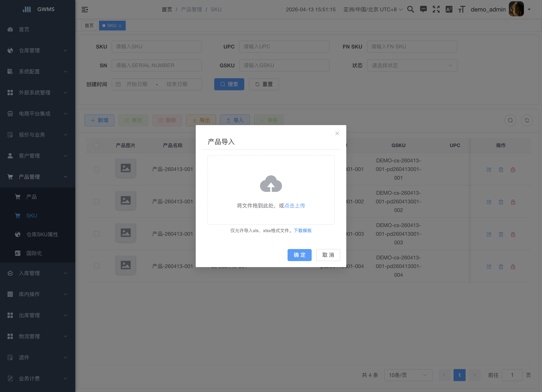
Task: Click the edit icon for row GSKU ending 002
Action: (x=489, y=202)
